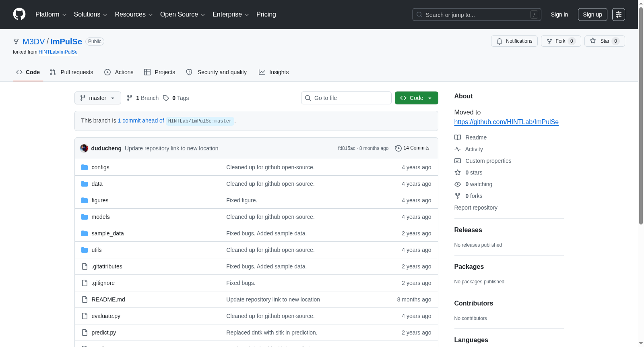Image resolution: width=644 pixels, height=347 pixels.
Task: Click the README.md file icon
Action: click(x=85, y=299)
